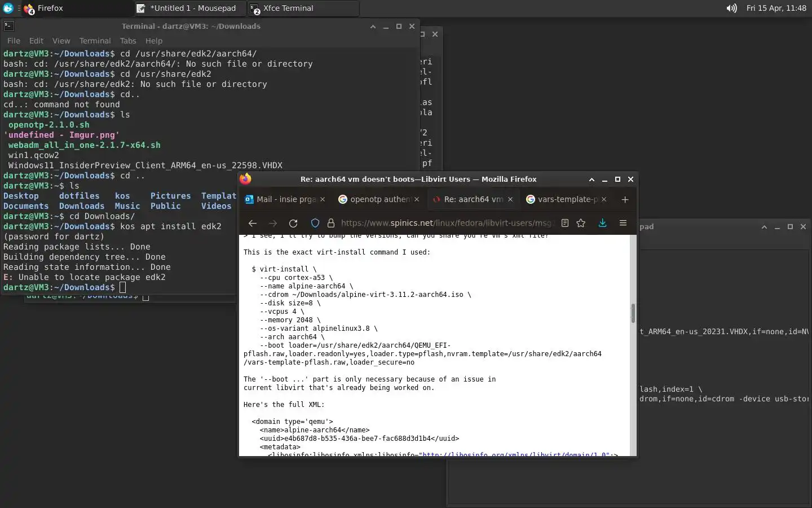
Task: Click the dotfiles folder name in terminal
Action: coord(79,196)
